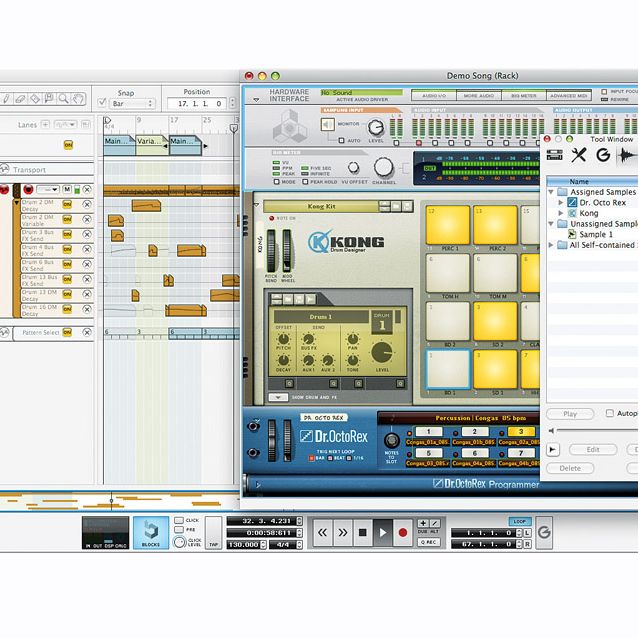638x638 pixels.
Task: Click the Delete button in Tool Window
Action: pos(570,468)
